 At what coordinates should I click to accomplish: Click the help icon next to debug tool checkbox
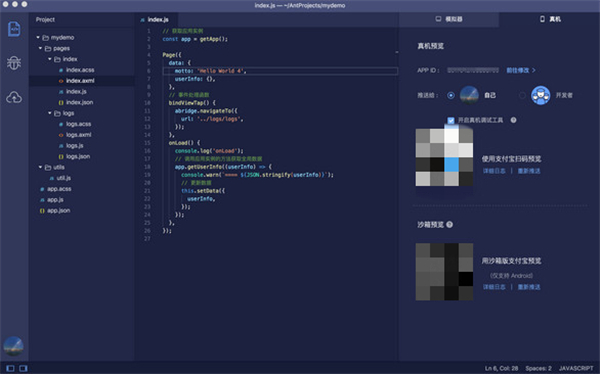coord(514,120)
